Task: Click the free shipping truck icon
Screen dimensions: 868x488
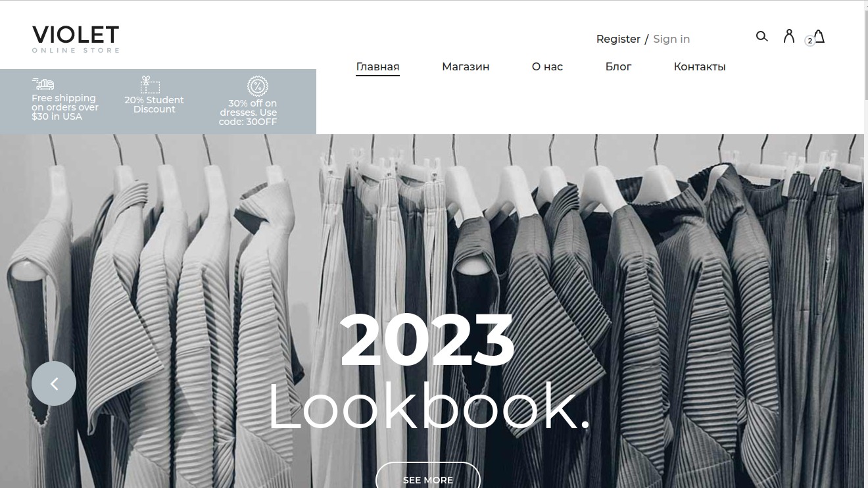Action: coord(43,84)
